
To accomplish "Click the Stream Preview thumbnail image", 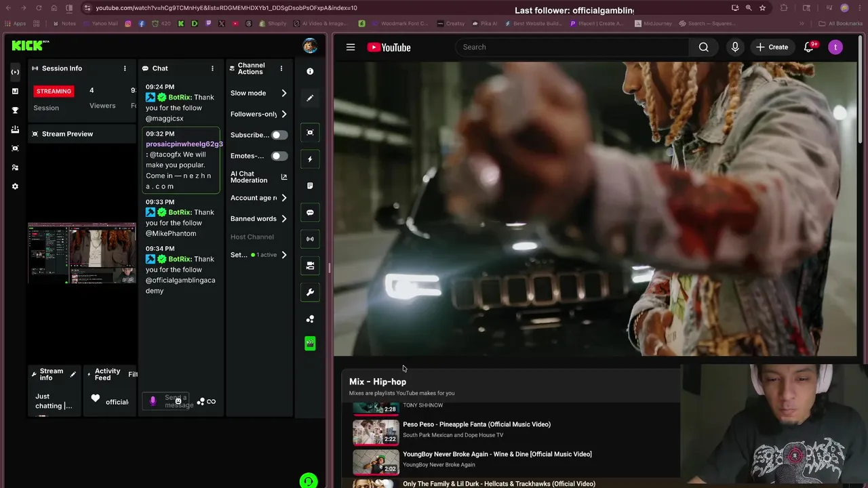I will point(81,253).
